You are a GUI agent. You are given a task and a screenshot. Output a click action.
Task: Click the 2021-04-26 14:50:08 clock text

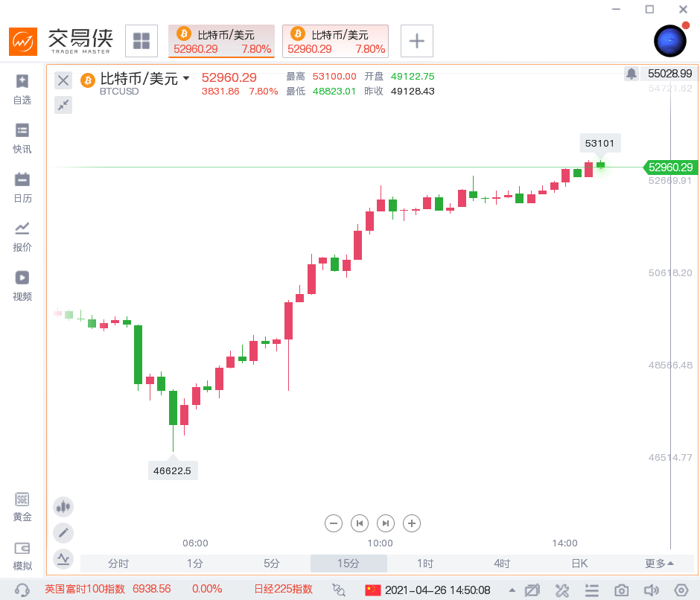[438, 590]
